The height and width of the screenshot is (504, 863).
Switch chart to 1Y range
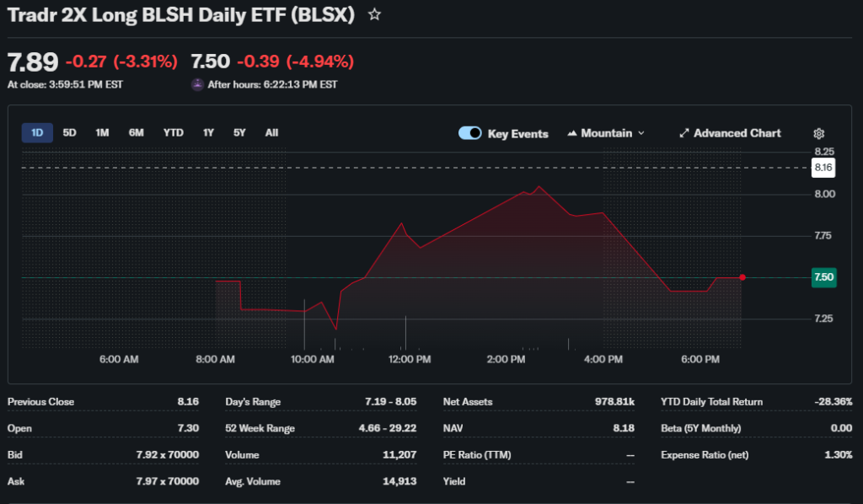208,132
